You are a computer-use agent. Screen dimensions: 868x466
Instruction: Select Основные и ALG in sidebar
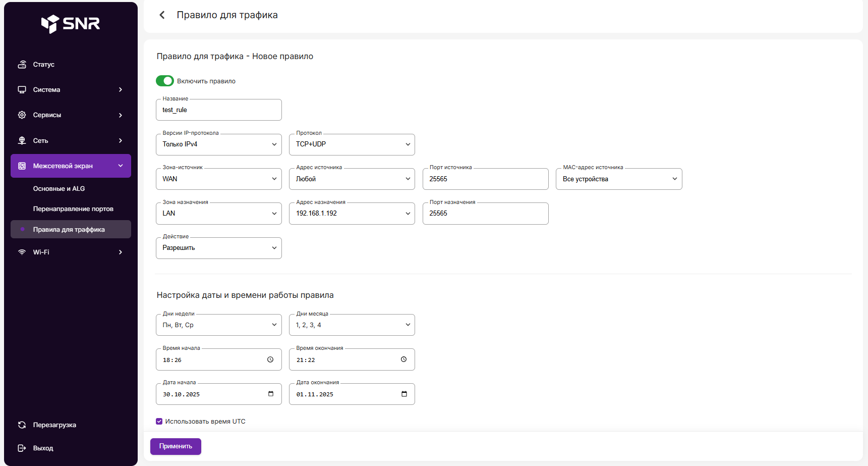coord(59,189)
